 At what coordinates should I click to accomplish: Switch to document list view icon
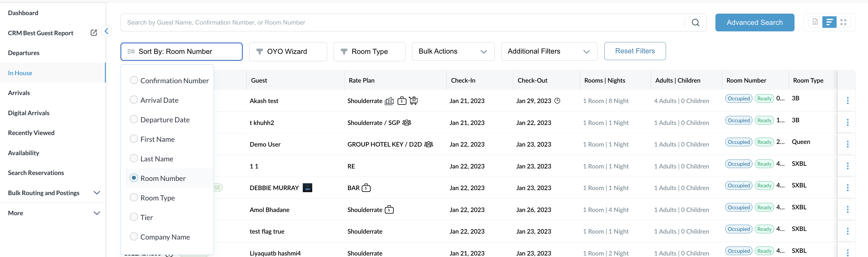point(815,22)
